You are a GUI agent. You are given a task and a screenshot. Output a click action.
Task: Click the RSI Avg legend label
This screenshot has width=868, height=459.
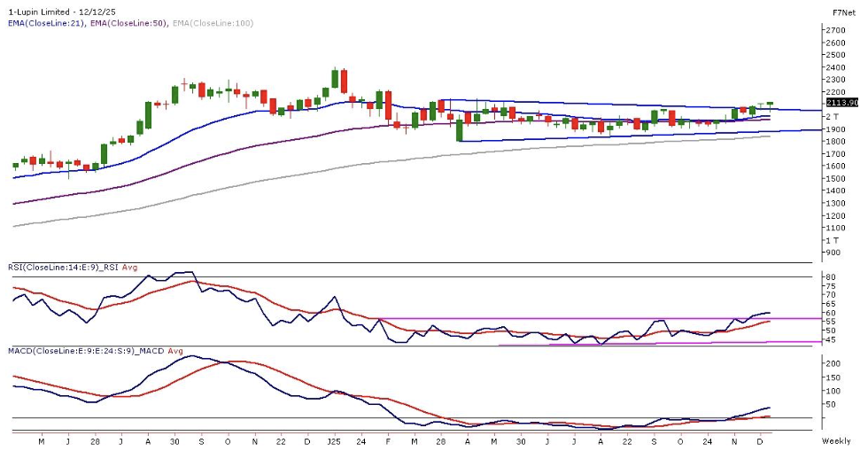(128, 266)
